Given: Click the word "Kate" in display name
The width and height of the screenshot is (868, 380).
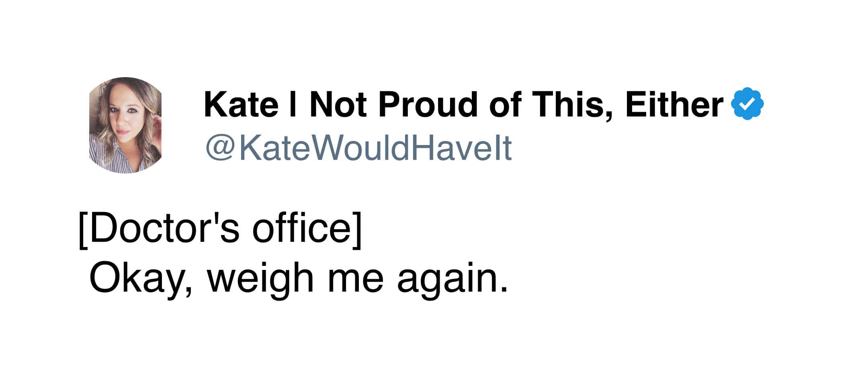Looking at the screenshot, I should click(241, 104).
